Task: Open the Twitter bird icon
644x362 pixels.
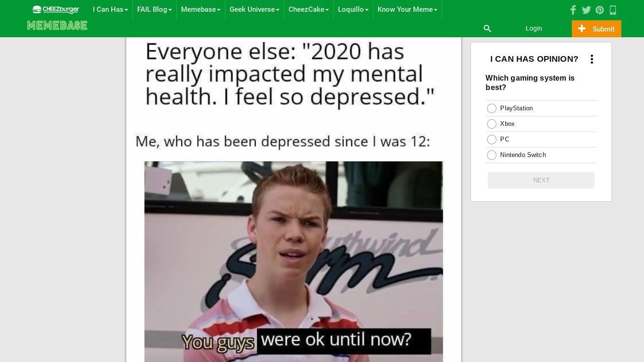Action: pyautogui.click(x=586, y=10)
